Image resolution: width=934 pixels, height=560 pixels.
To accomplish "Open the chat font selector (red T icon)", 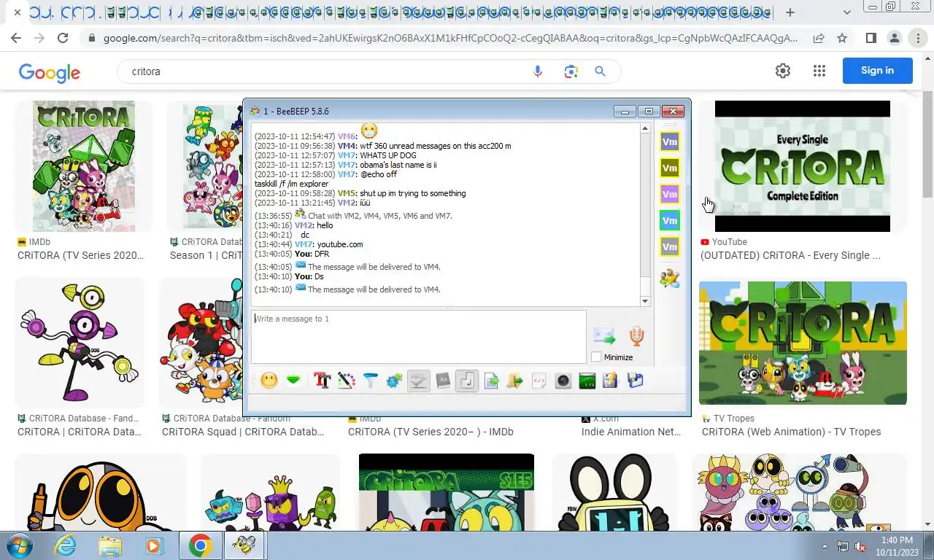I will click(x=322, y=381).
